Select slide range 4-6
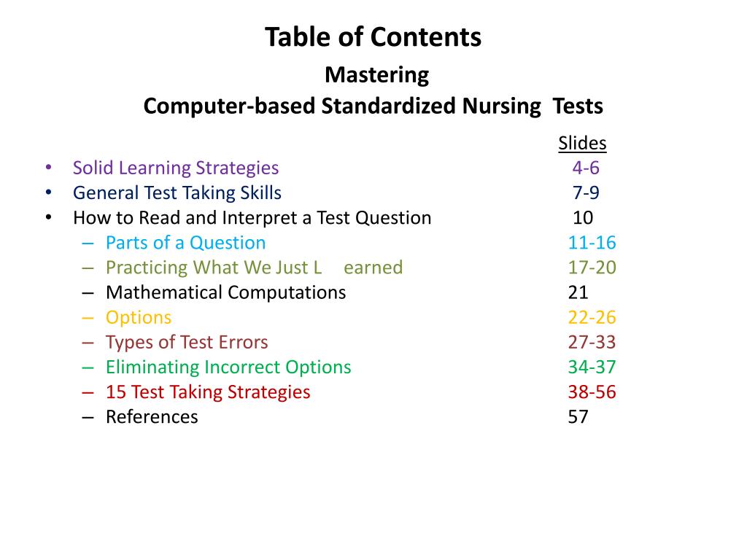Screen dimensions: 747x560 click(586, 168)
